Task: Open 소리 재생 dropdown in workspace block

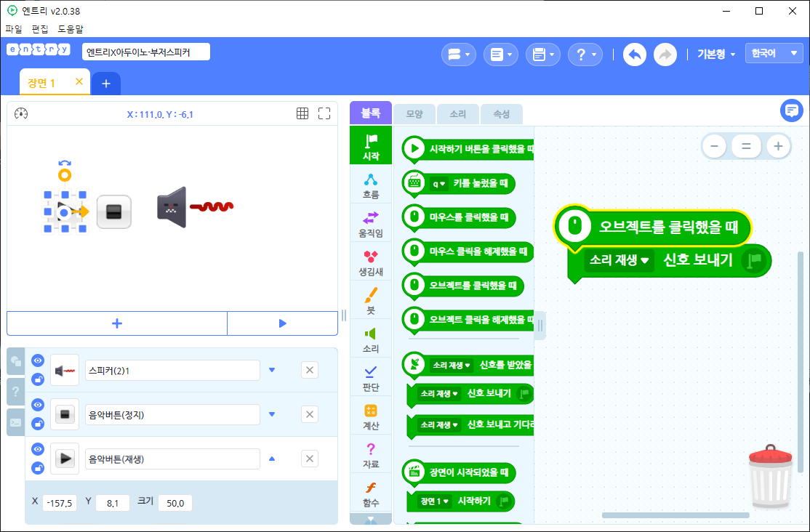Action: tap(619, 260)
